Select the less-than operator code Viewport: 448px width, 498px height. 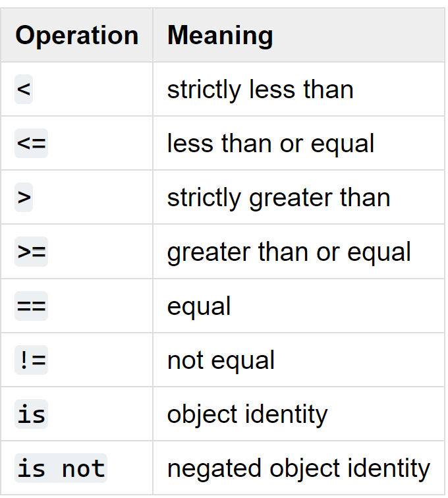click(x=24, y=90)
